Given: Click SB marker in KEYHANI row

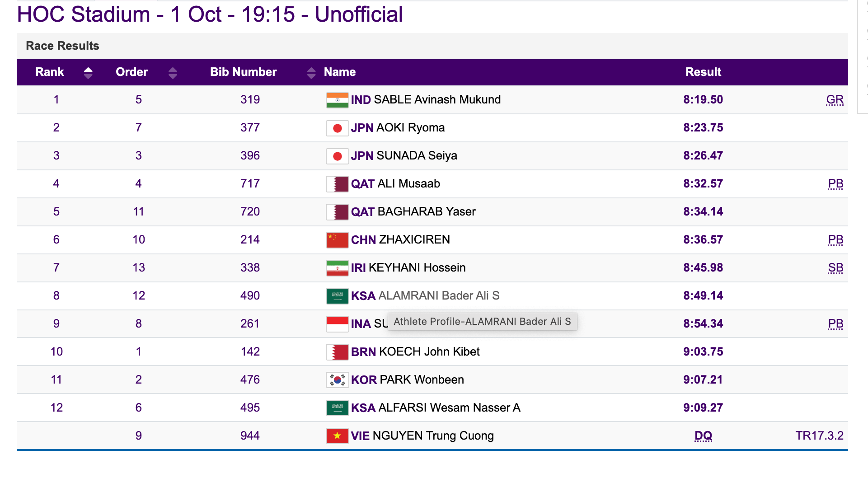Looking at the screenshot, I should [835, 267].
